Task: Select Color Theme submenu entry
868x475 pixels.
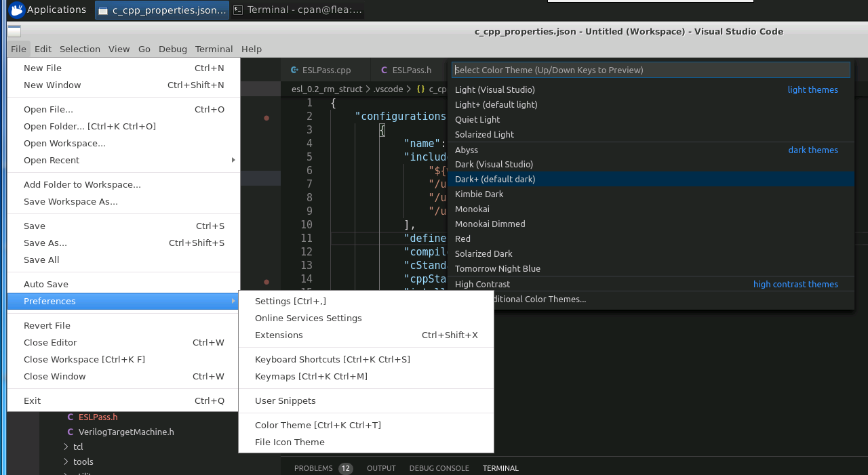Action: [366, 425]
